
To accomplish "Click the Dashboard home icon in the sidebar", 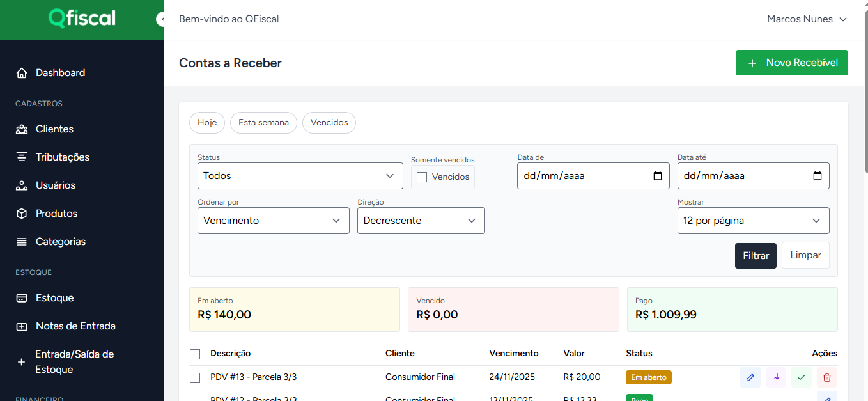I will (x=22, y=73).
